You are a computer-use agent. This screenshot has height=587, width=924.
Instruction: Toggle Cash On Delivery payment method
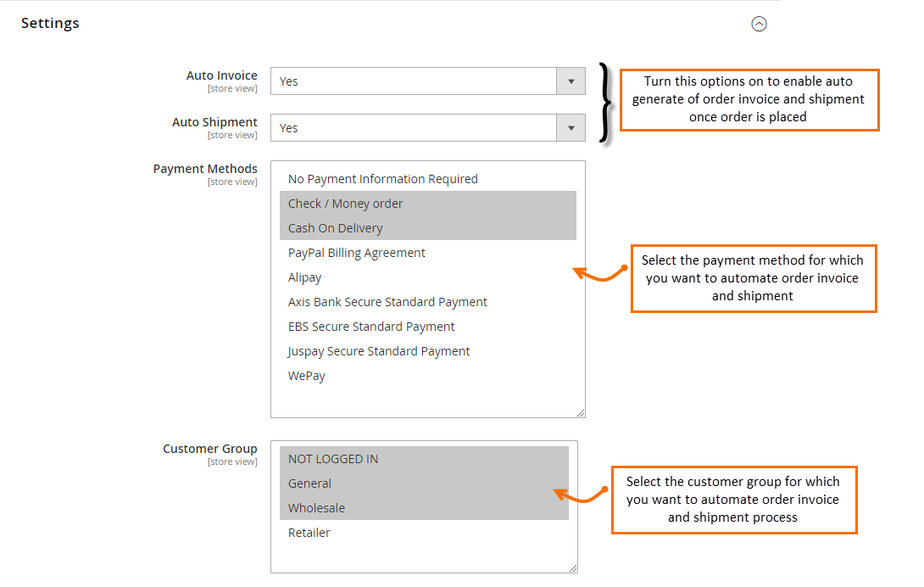[x=336, y=228]
